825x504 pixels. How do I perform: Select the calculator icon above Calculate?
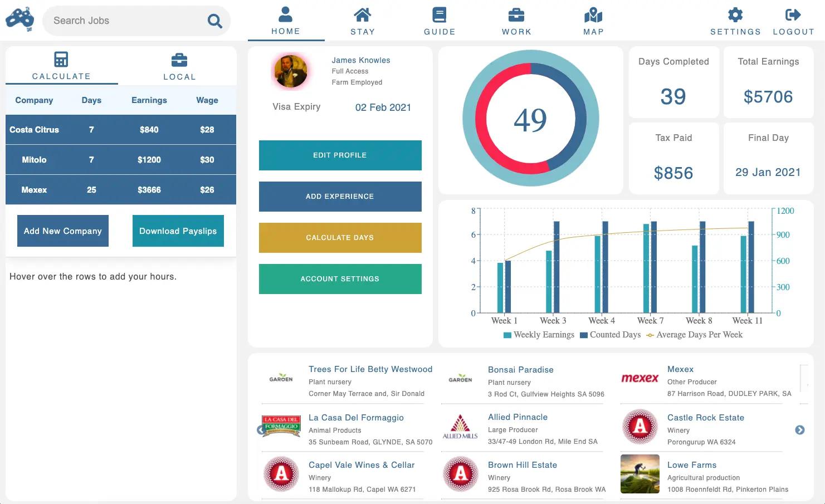[61, 58]
